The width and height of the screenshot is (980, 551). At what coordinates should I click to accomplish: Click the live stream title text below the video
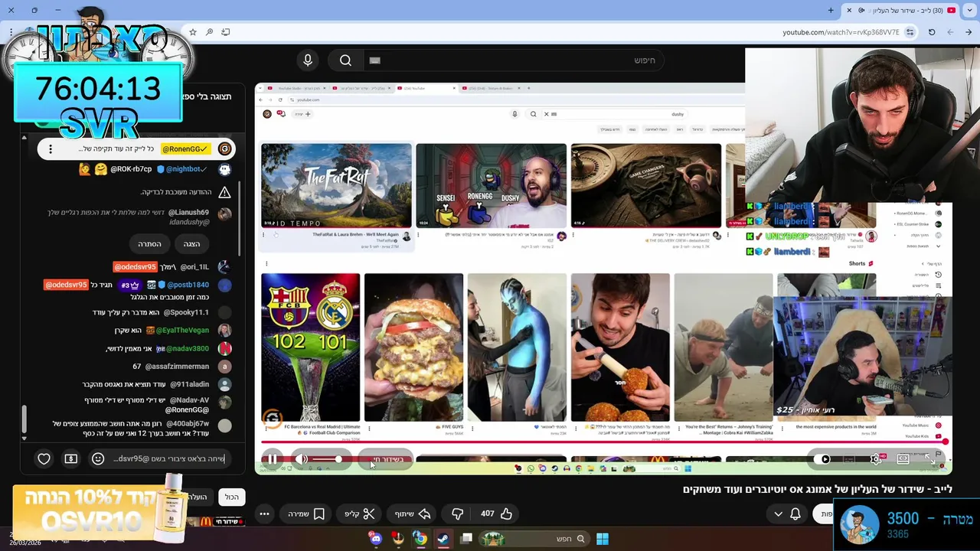click(x=818, y=489)
